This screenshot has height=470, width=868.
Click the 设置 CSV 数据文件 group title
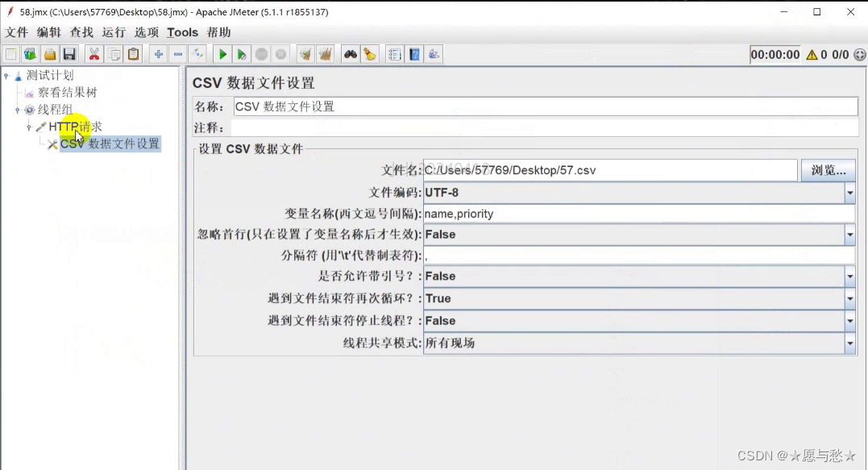251,149
